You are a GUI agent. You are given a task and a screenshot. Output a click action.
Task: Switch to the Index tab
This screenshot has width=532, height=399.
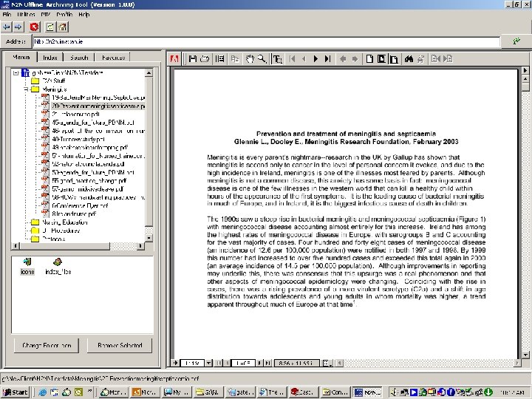[x=50, y=58]
